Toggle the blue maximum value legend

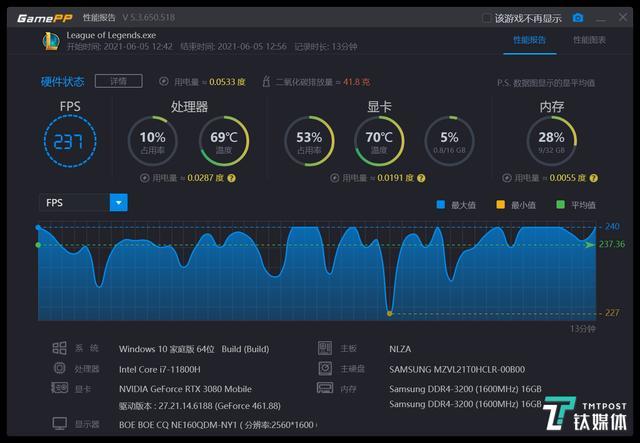pos(441,204)
